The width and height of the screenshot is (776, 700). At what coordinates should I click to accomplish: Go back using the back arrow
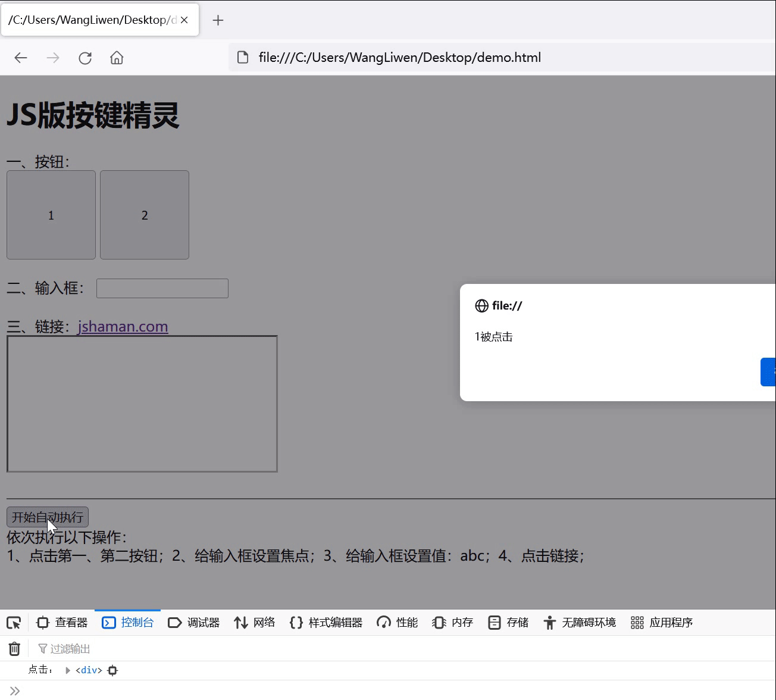click(20, 57)
